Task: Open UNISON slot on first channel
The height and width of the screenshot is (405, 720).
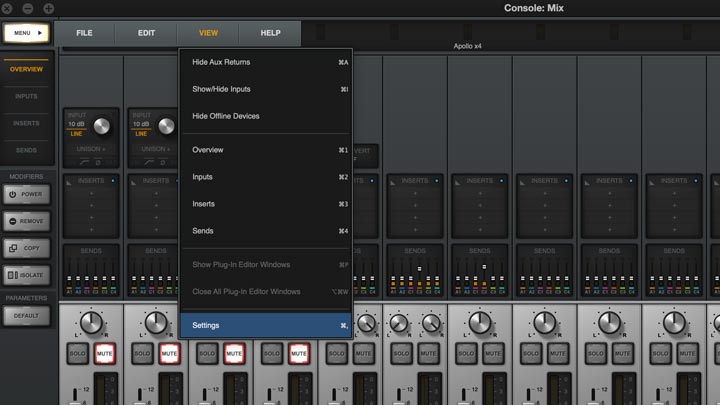Action: tap(91, 149)
